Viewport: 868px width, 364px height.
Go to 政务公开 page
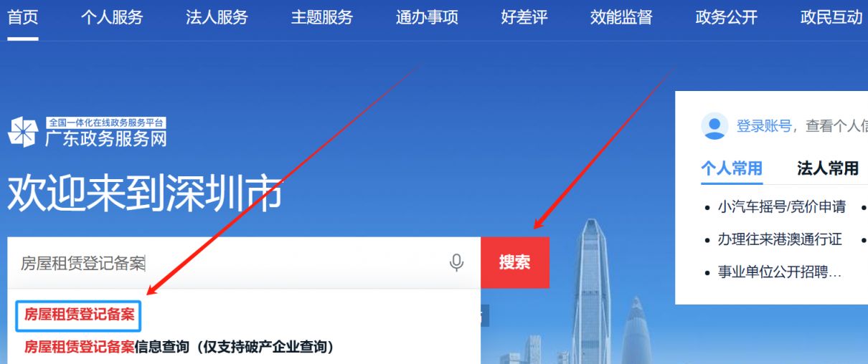click(x=727, y=18)
